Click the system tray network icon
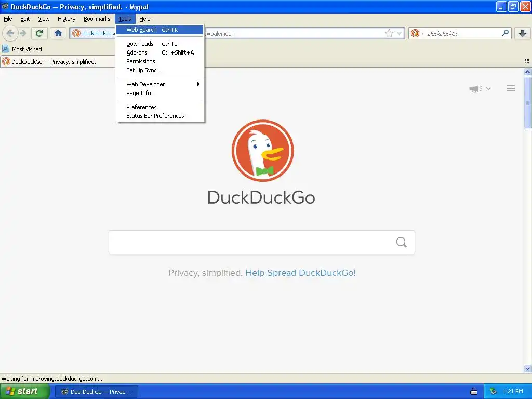 (x=494, y=392)
